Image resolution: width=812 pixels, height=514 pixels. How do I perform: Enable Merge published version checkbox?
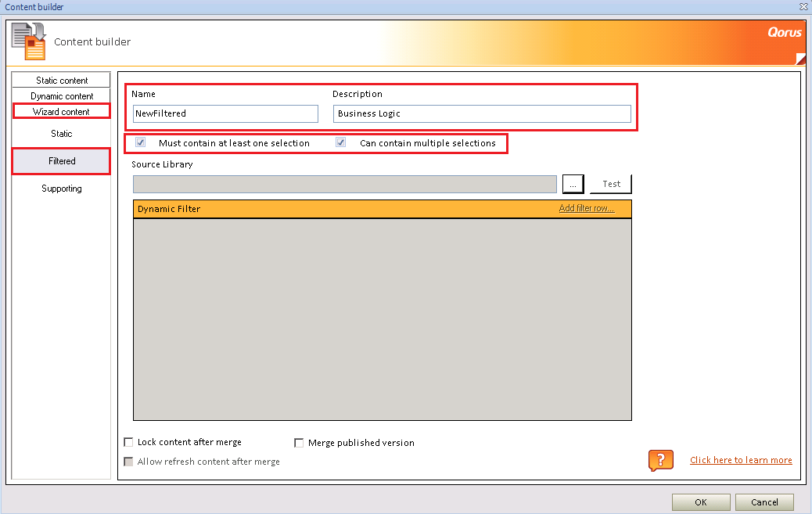click(x=299, y=443)
